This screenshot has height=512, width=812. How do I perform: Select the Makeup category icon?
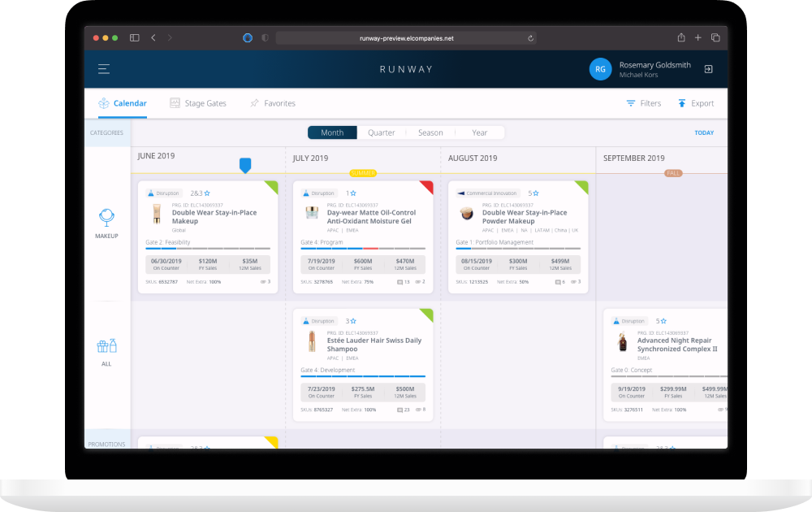click(x=106, y=217)
